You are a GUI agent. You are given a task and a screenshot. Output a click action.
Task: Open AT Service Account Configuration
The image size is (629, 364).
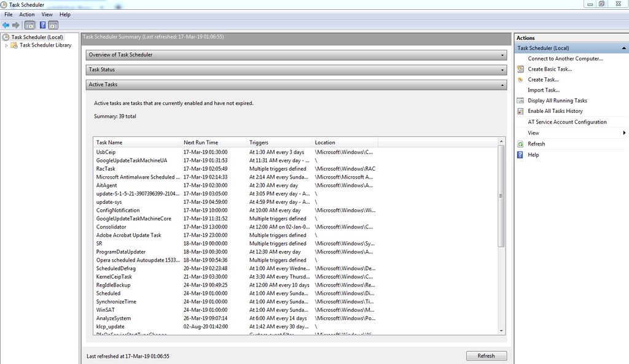point(567,122)
